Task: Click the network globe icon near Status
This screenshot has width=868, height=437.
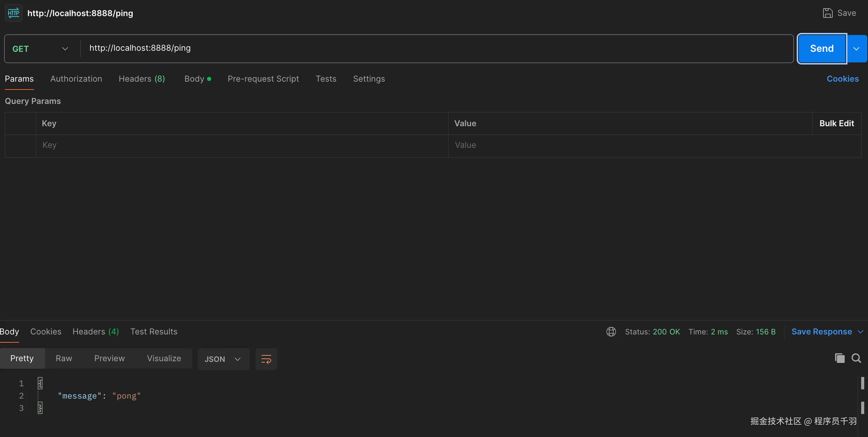Action: (611, 332)
